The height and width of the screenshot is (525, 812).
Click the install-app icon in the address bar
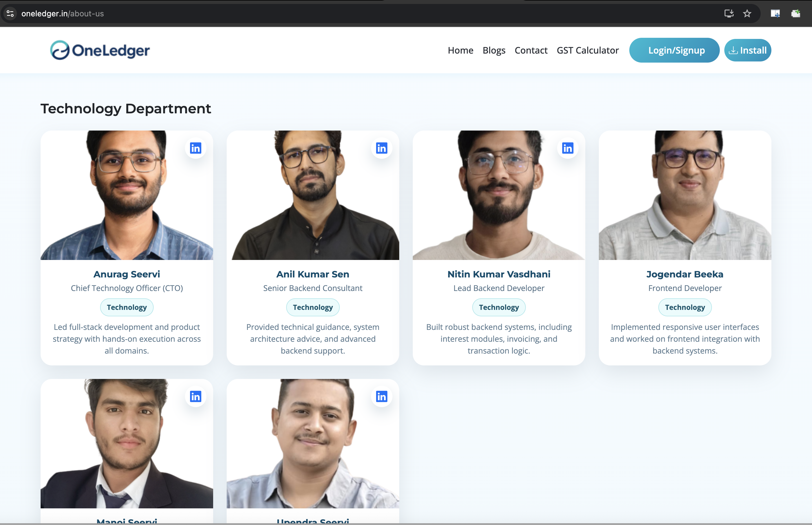click(729, 13)
